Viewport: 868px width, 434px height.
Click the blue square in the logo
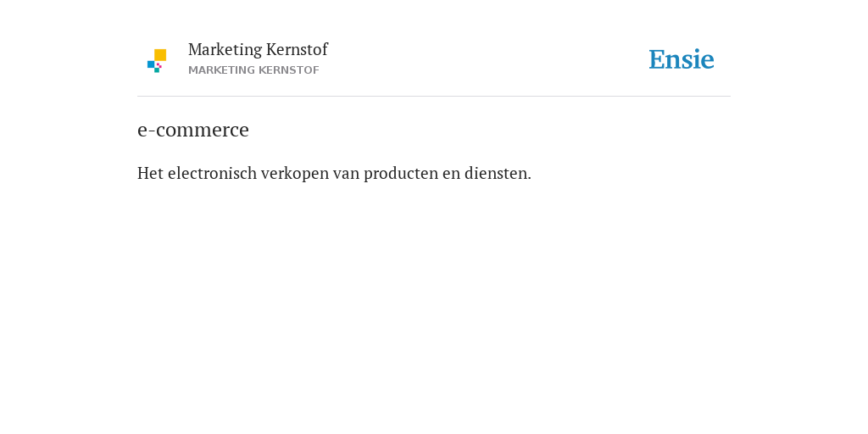coord(151,64)
